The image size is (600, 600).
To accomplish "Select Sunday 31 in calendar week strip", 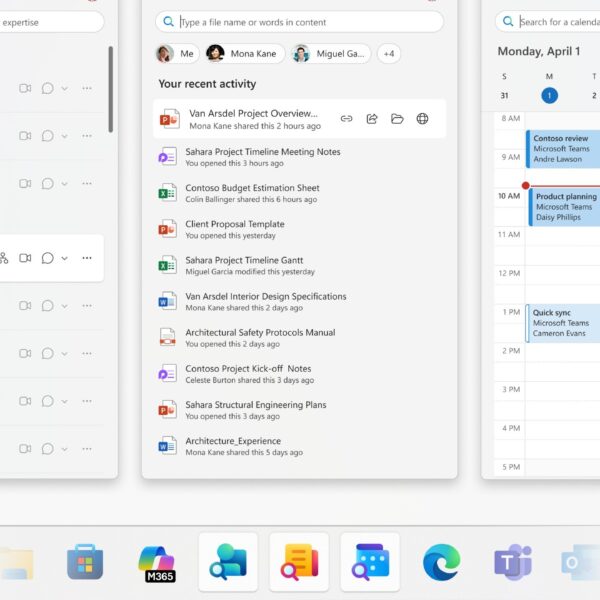I will [504, 96].
